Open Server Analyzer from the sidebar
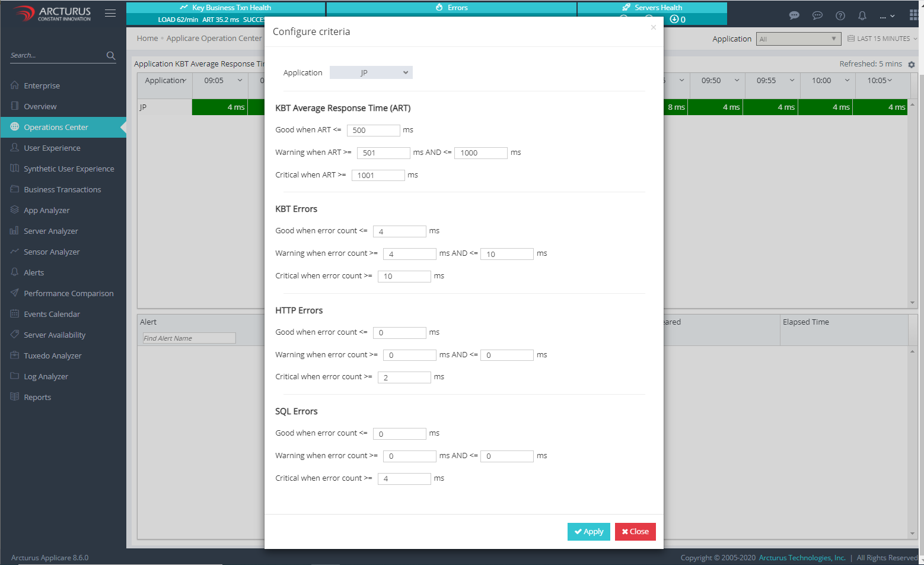 click(50, 231)
